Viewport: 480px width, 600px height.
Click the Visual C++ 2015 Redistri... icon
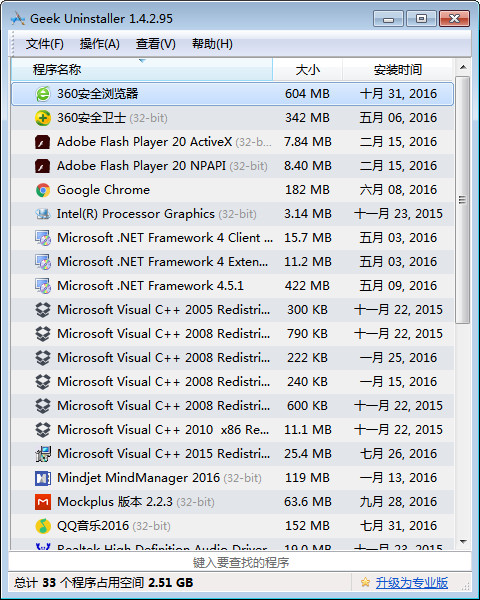[43, 454]
